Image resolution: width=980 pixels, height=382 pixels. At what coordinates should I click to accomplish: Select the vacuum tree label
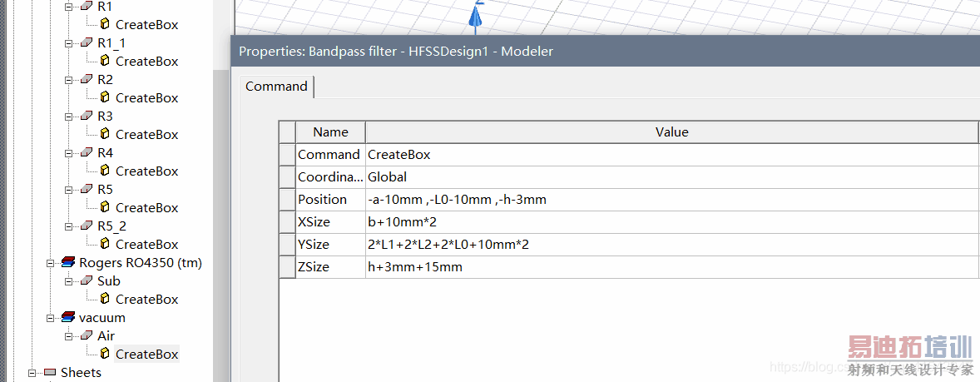click(x=101, y=318)
